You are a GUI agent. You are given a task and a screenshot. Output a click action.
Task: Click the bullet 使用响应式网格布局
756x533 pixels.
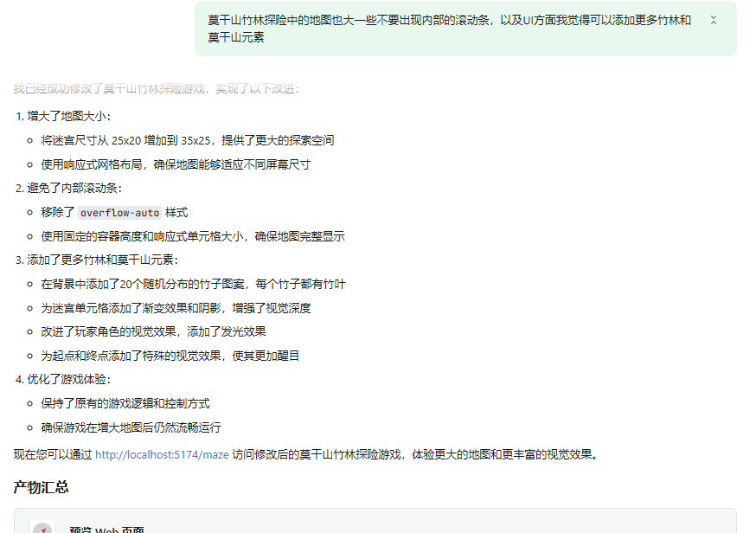click(x=176, y=164)
